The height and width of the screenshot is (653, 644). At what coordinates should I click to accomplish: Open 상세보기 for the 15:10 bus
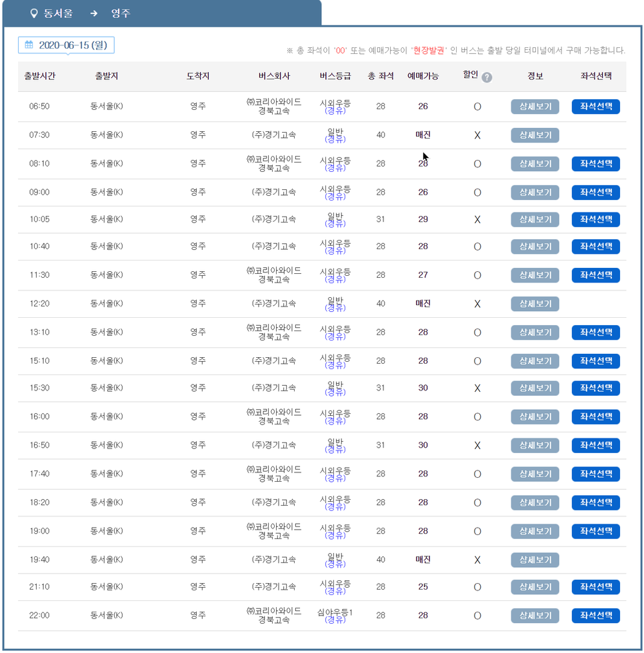(535, 361)
